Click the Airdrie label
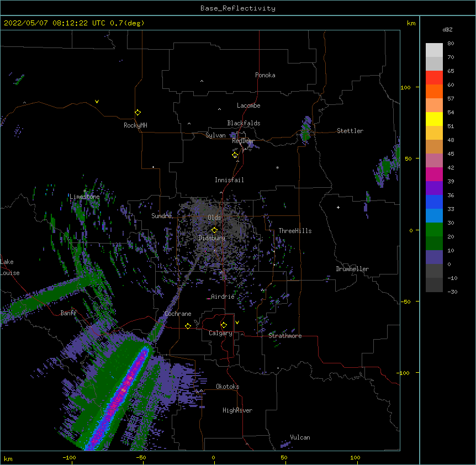This screenshot has width=476, height=465. [223, 297]
